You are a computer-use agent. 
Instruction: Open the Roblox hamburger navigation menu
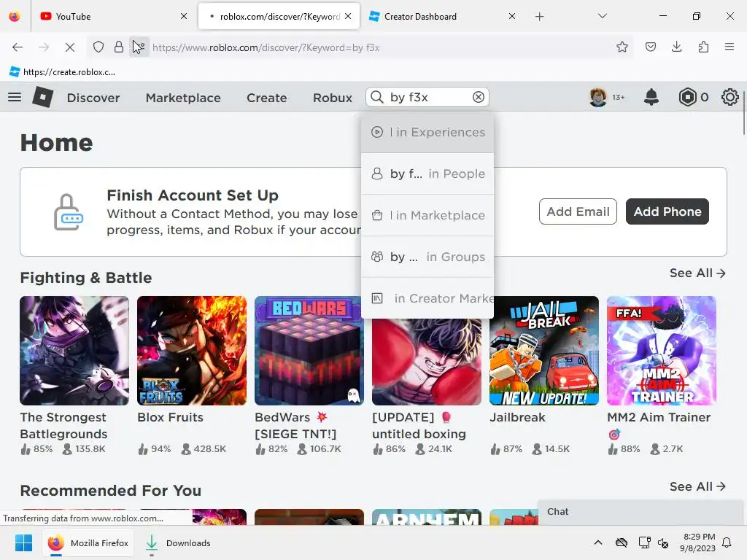pos(15,97)
